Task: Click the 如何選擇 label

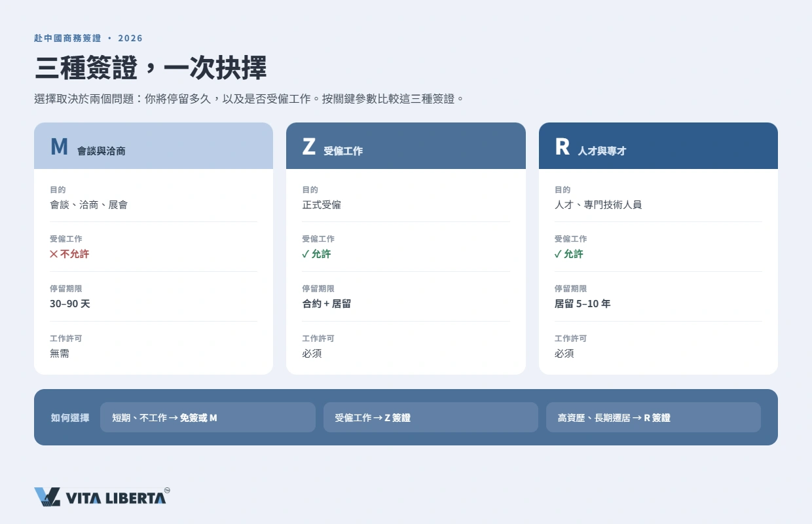Action: [70, 417]
